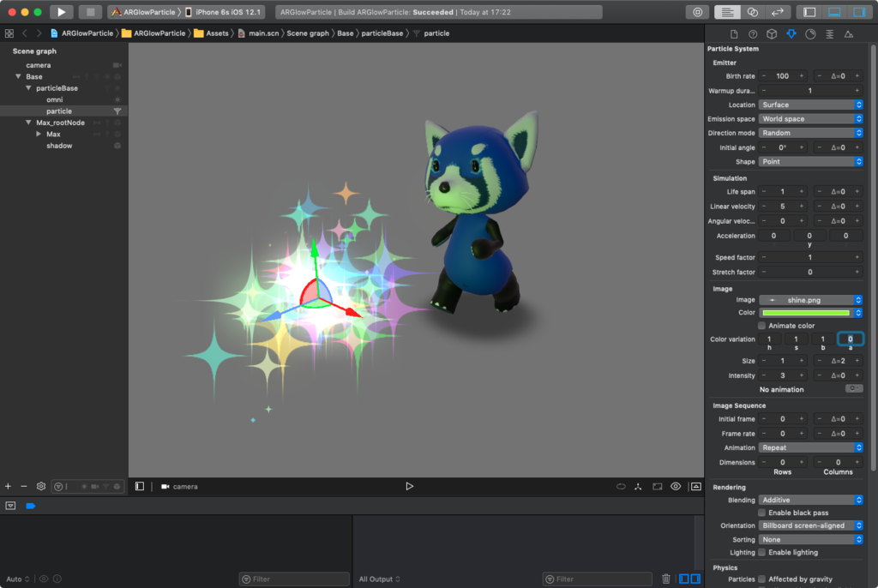Viewport: 878px width, 588px height.
Task: Select the particle node row
Action: [x=63, y=111]
